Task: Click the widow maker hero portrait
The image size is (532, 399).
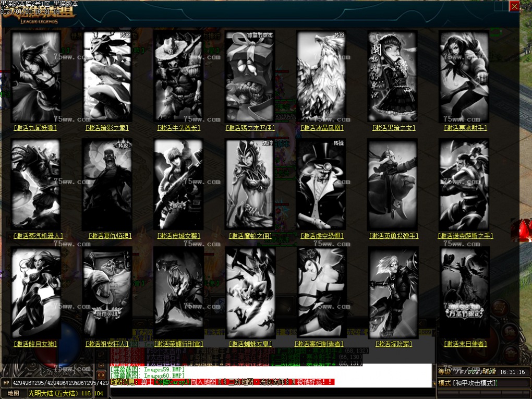Action: [x=322, y=293]
